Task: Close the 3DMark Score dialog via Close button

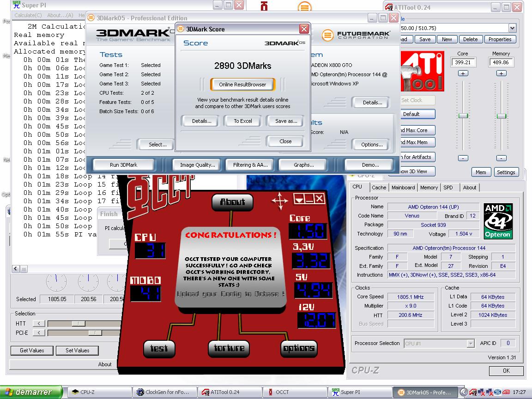Action: [x=285, y=141]
